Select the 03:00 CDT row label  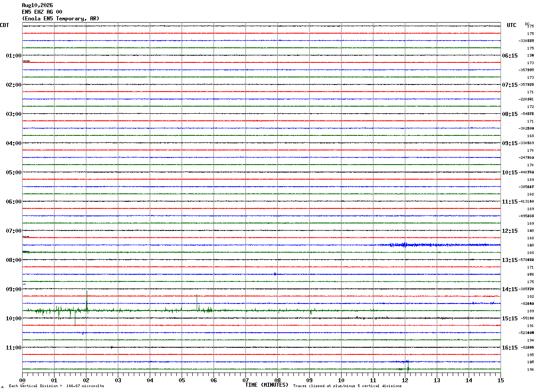(x=14, y=114)
